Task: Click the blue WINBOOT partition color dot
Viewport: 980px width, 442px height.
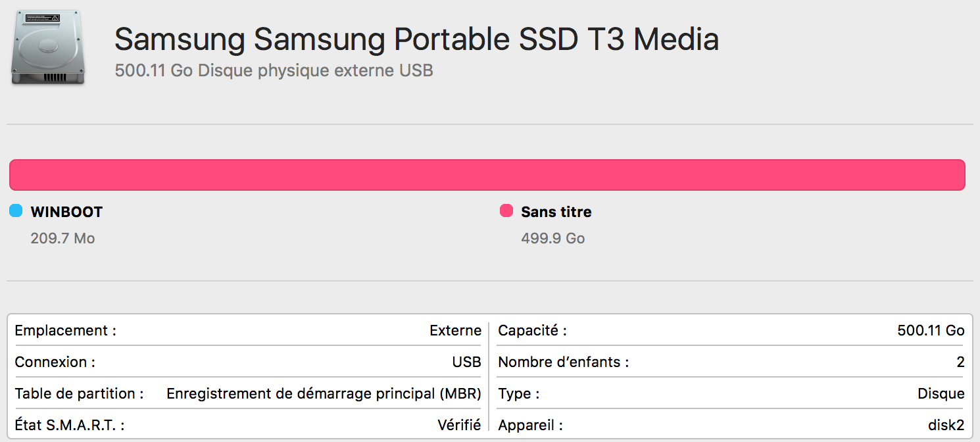Action: click(16, 211)
